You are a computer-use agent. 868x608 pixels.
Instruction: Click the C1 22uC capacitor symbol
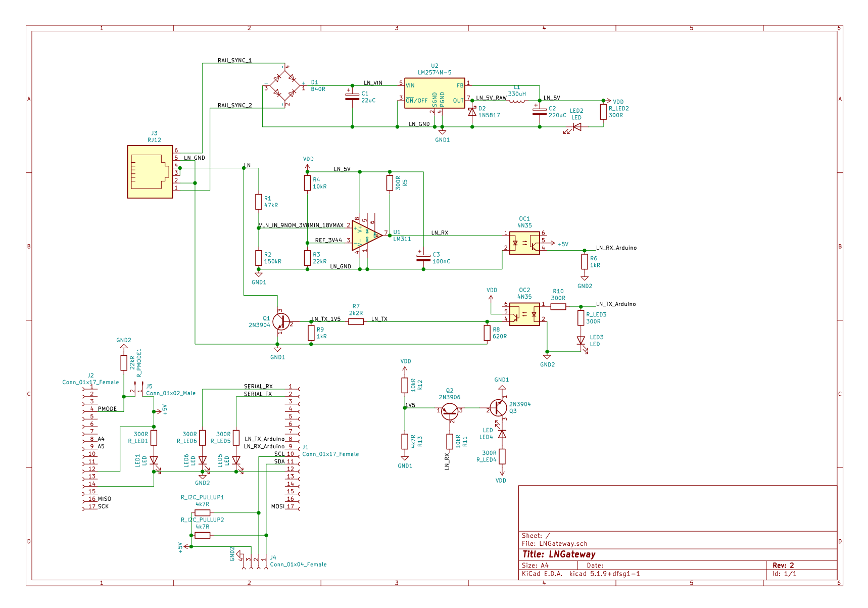coord(352,97)
